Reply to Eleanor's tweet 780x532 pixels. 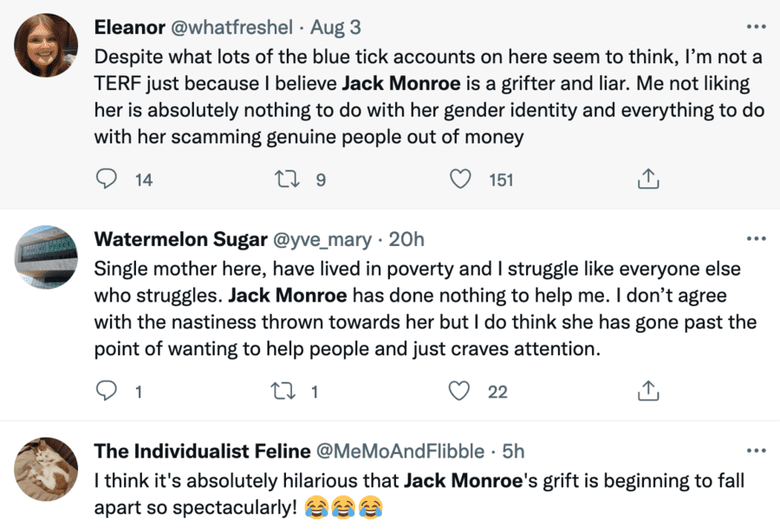click(106, 179)
